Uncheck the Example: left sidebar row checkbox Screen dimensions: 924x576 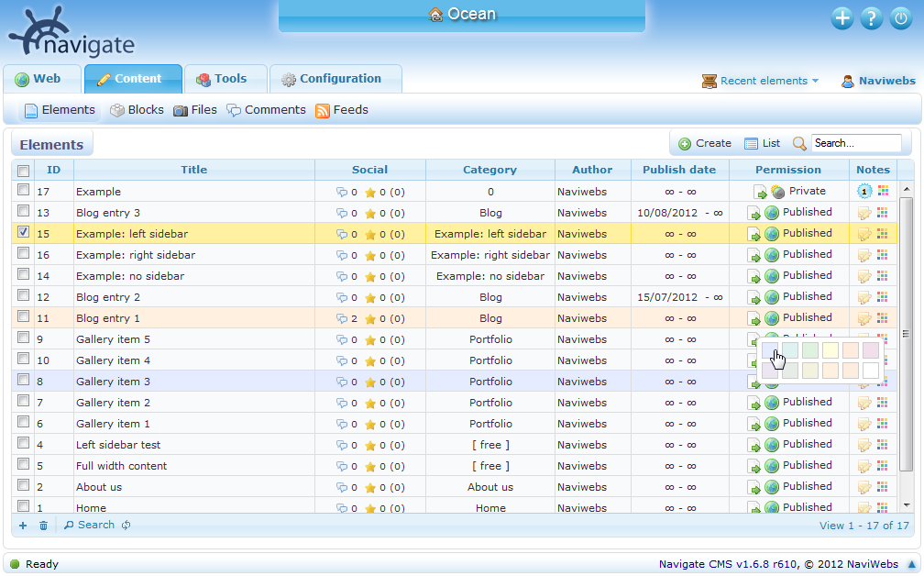[23, 233]
